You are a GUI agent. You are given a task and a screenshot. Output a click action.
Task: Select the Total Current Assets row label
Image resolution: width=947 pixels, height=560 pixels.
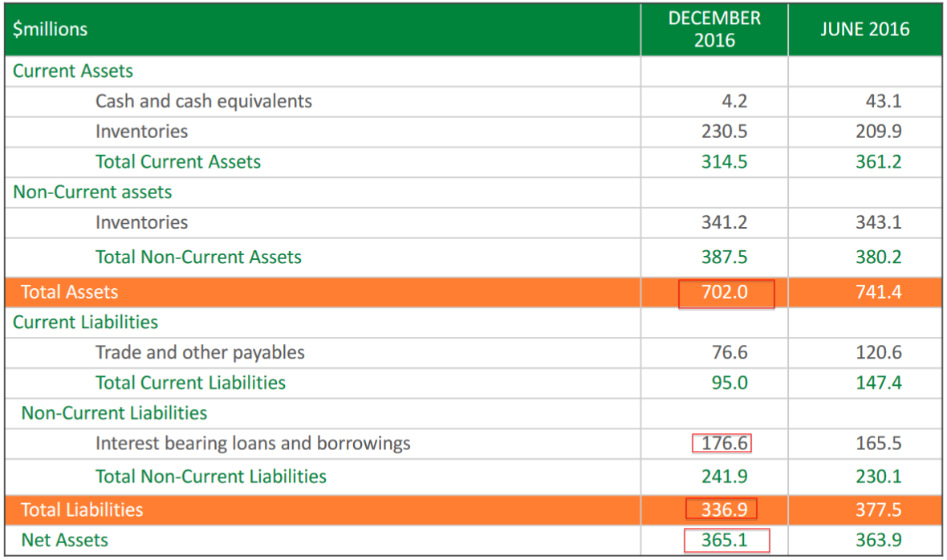tap(178, 162)
